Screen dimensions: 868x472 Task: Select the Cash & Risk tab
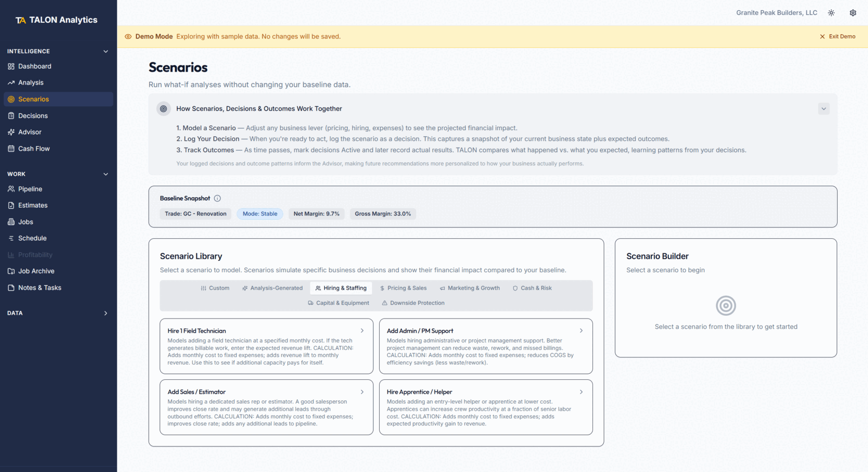532,288
